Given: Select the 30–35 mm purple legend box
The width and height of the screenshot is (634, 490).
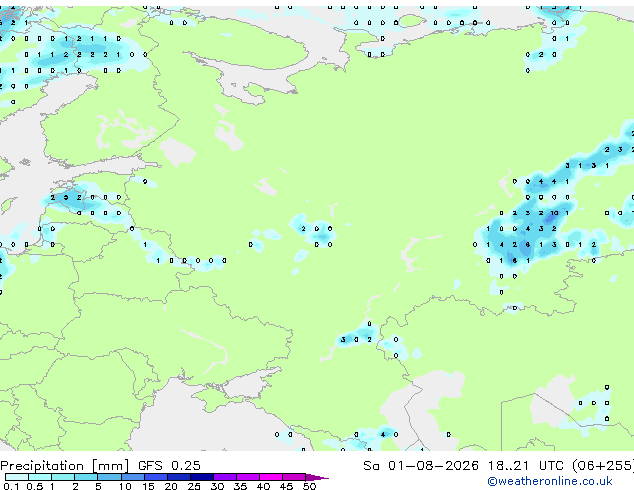Looking at the screenshot, I should click(225, 477).
